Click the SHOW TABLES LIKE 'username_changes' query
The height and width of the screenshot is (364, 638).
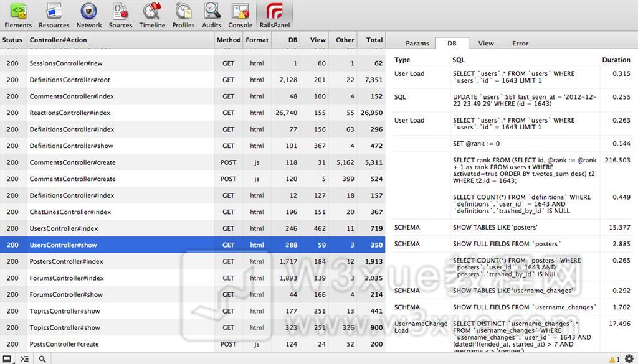click(x=513, y=291)
